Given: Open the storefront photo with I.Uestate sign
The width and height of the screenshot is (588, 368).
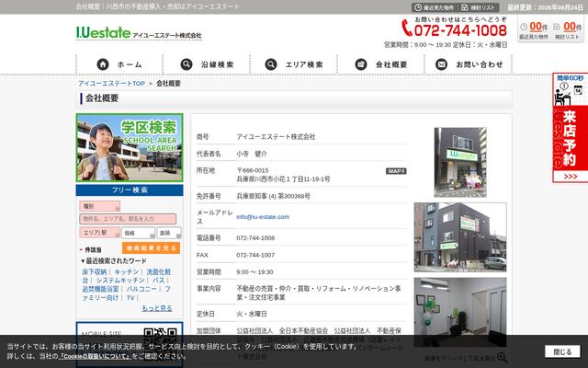Looking at the screenshot, I should tap(460, 162).
